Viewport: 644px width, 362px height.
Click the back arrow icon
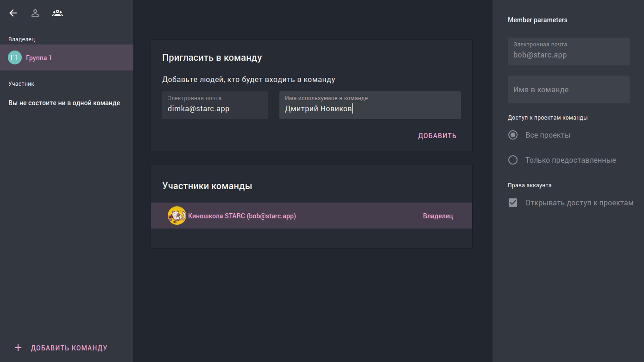[13, 13]
